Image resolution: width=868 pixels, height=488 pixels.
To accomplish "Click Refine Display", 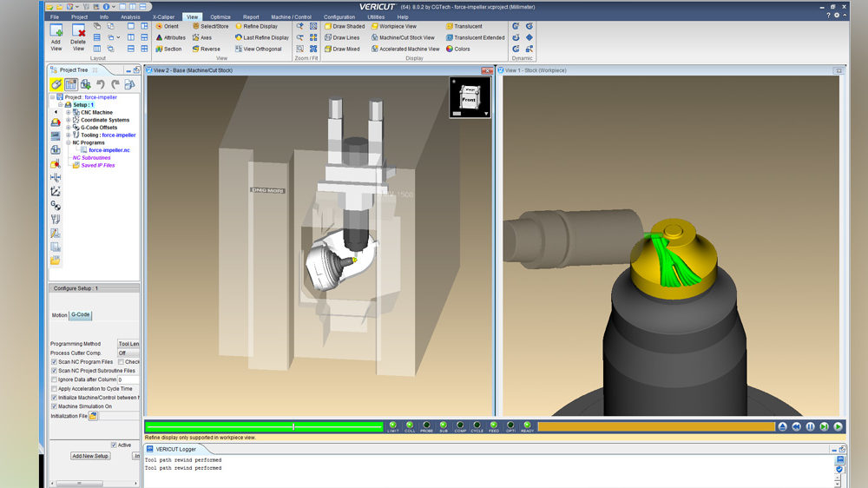I will [x=256, y=26].
